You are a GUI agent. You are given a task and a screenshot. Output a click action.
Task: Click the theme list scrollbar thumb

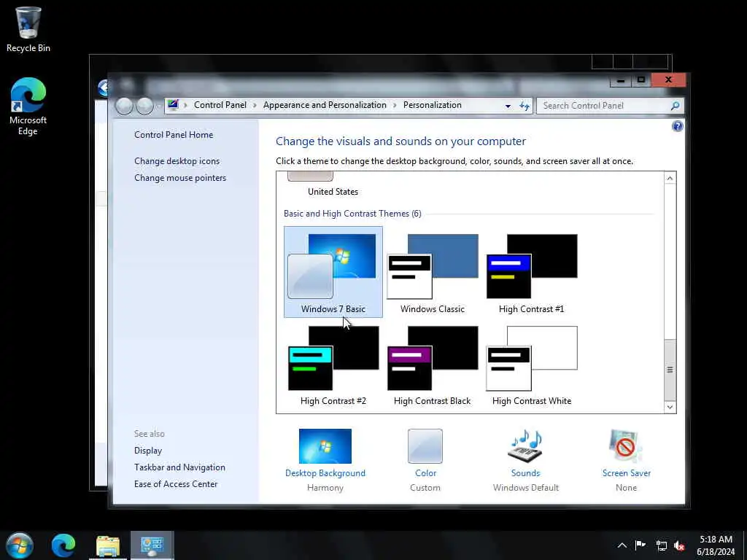pyautogui.click(x=670, y=370)
